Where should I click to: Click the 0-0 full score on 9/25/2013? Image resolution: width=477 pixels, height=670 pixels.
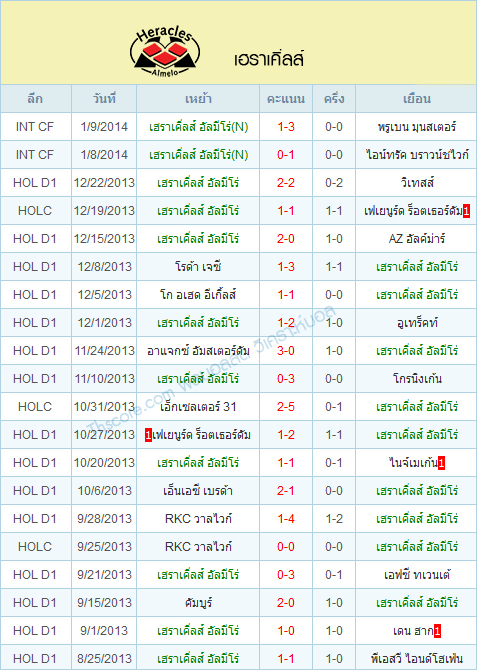click(x=286, y=547)
